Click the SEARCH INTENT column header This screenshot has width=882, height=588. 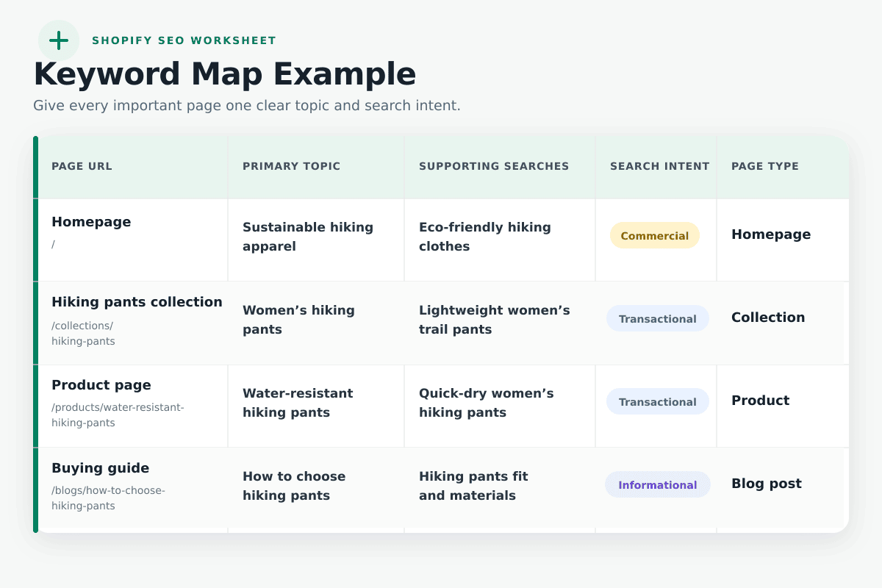[660, 166]
